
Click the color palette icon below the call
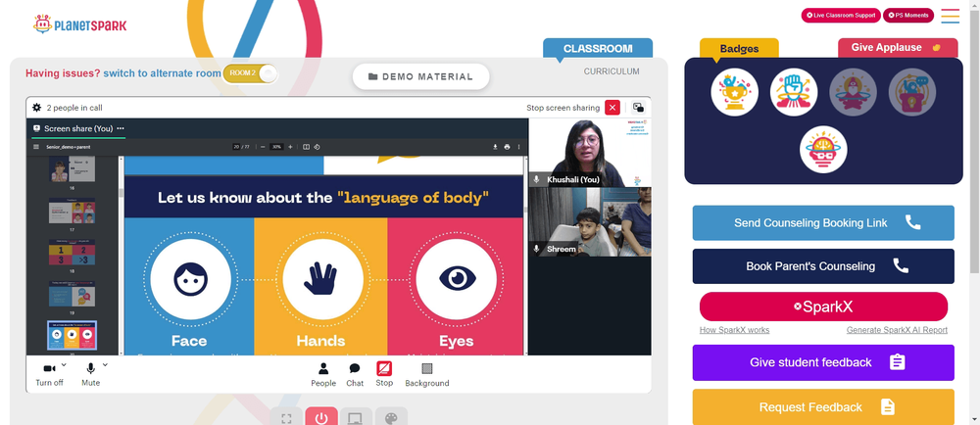[391, 417]
